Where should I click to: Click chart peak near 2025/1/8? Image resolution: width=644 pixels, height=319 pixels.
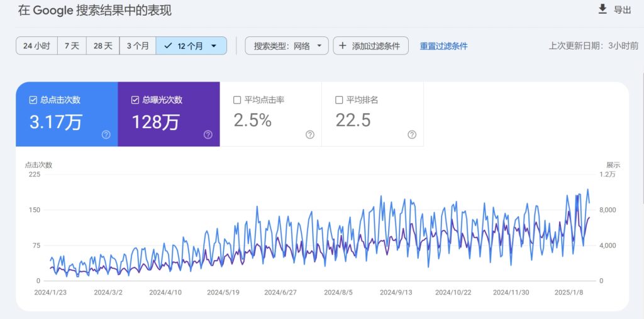(588, 189)
